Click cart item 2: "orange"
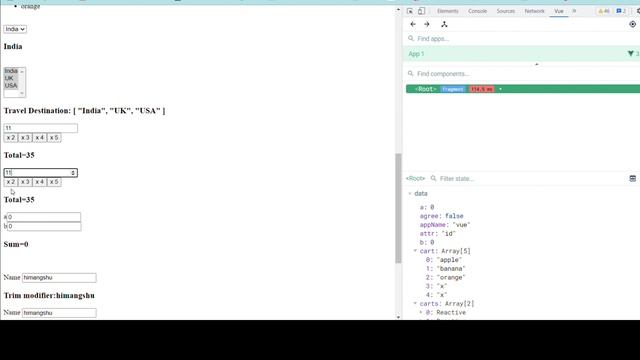The image size is (640, 360). (x=446, y=278)
